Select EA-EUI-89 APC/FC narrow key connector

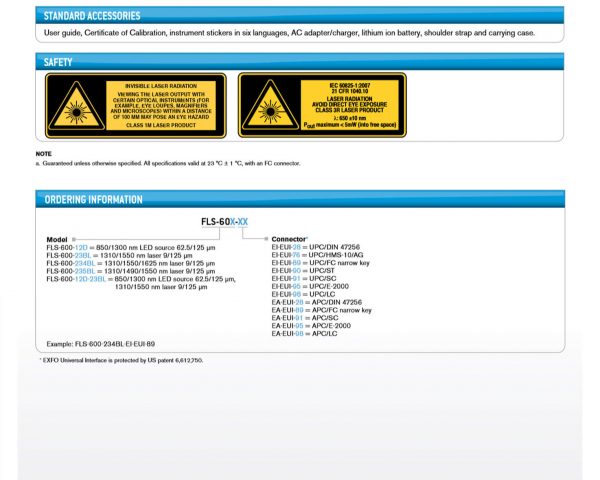pos(321,310)
